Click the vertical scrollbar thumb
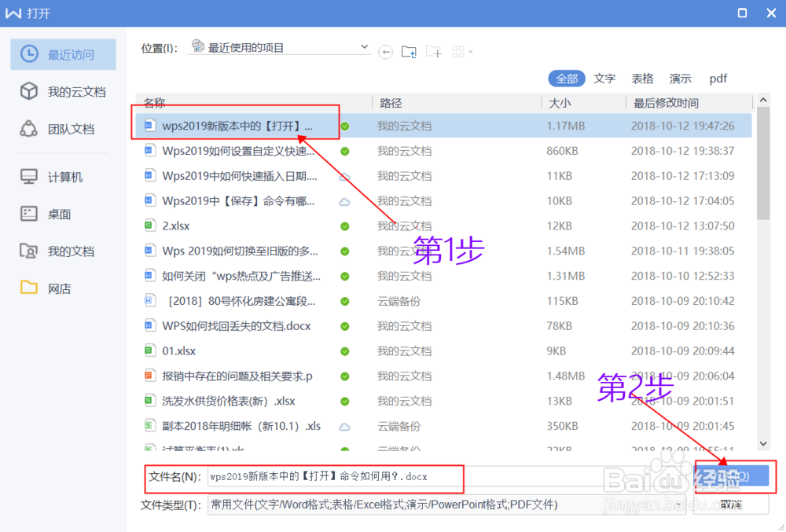The width and height of the screenshot is (786, 532). click(x=763, y=163)
